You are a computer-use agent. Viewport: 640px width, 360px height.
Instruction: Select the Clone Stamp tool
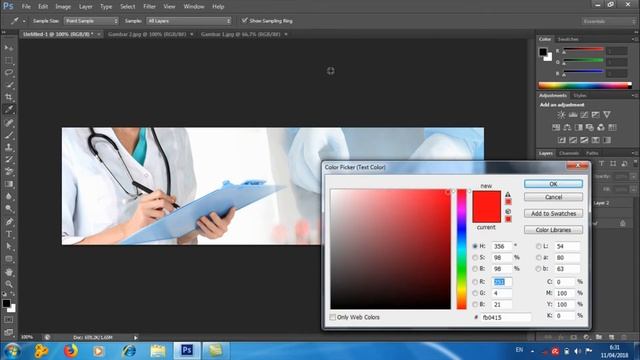coord(9,147)
